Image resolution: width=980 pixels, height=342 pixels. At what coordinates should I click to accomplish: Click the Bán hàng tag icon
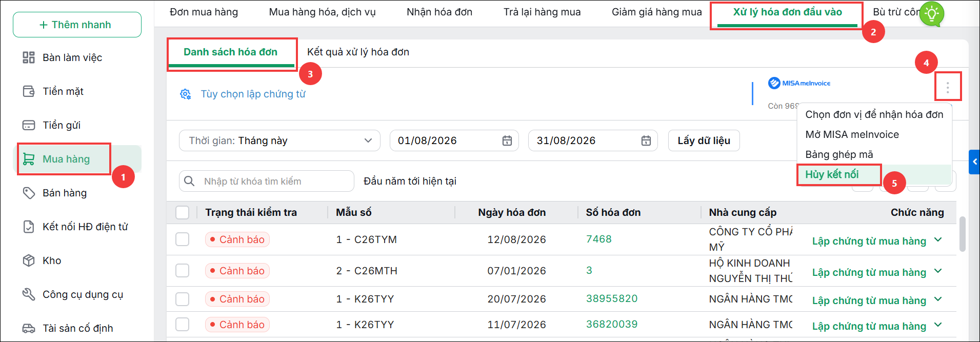click(29, 193)
